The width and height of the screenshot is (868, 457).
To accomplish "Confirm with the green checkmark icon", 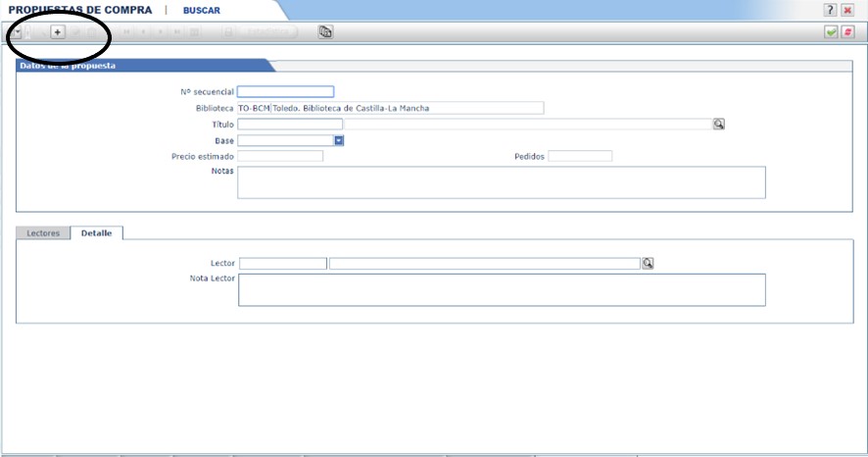I will pos(831,32).
